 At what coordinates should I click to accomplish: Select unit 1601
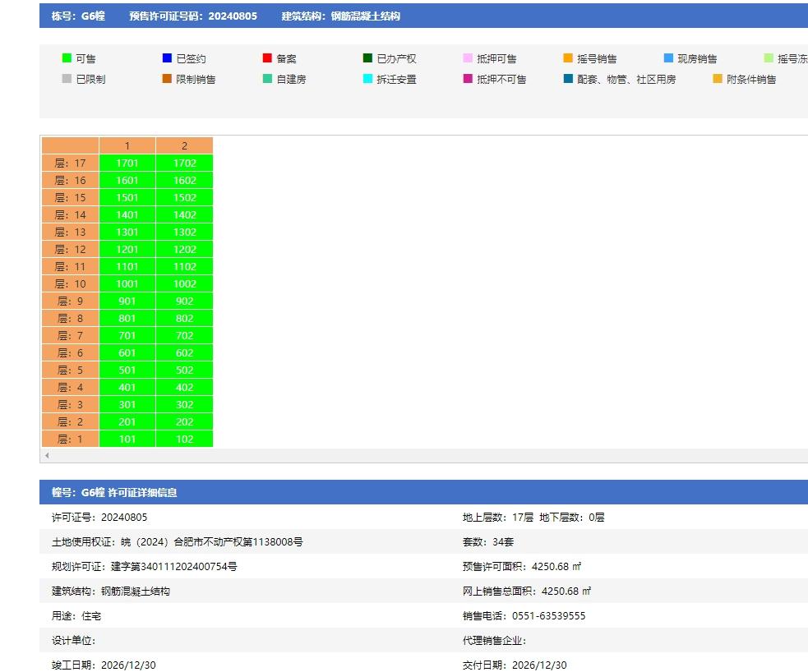tap(127, 180)
